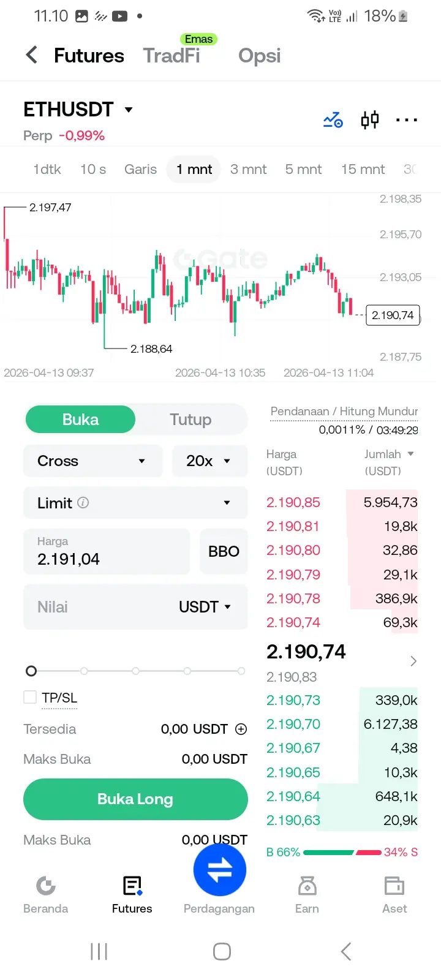The height and width of the screenshot is (980, 441).
Task: Select the 5 mnt timeframe tab
Action: [x=303, y=169]
